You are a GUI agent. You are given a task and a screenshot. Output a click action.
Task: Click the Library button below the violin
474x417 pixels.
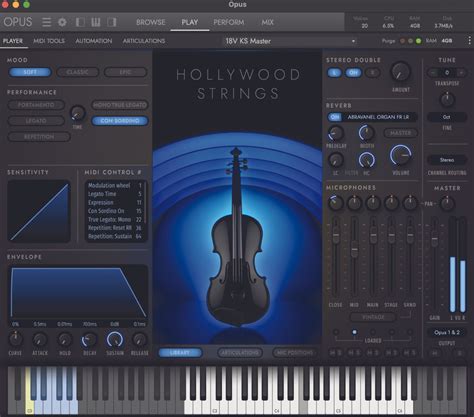point(180,353)
